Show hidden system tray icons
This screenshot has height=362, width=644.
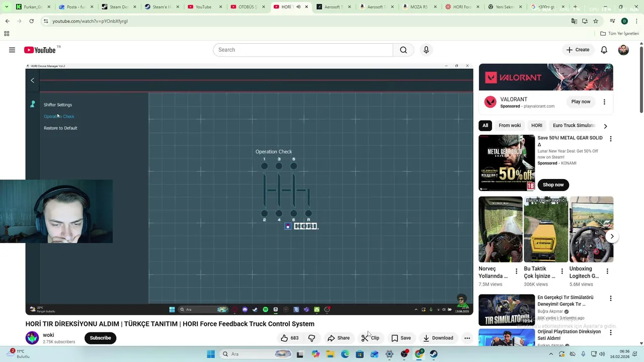[x=551, y=354]
